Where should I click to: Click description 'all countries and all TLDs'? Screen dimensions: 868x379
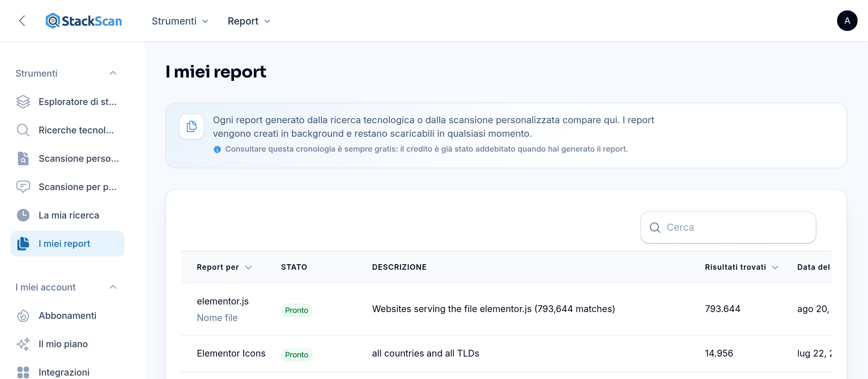(426, 353)
